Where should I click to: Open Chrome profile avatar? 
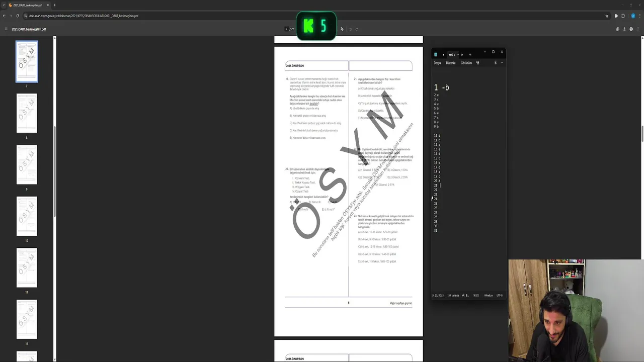pos(633,16)
